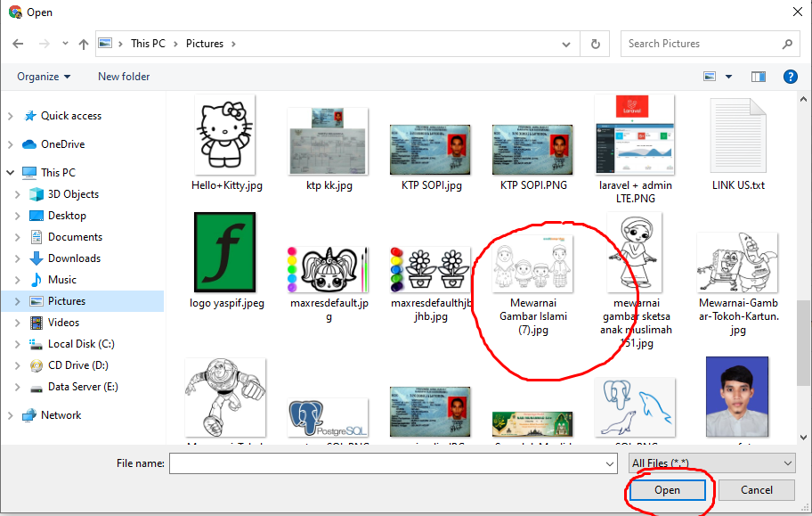812x516 pixels.
Task: Open the view options dropdown arrow
Action: tap(728, 77)
